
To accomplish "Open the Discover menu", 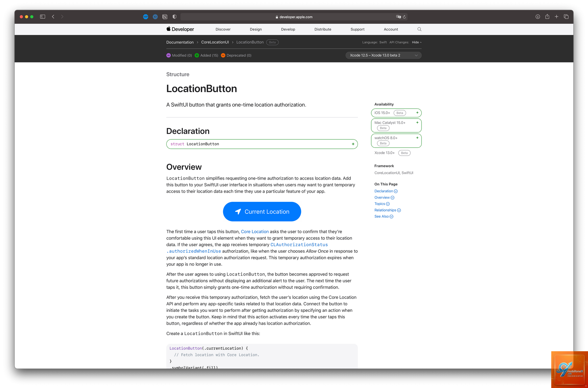I will 223,29.
